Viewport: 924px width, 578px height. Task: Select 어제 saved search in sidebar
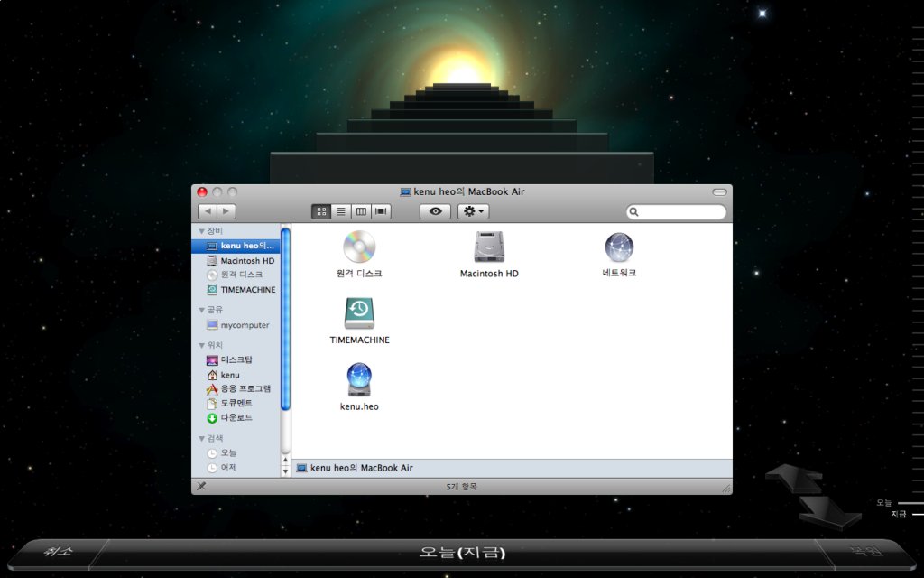pyautogui.click(x=236, y=468)
